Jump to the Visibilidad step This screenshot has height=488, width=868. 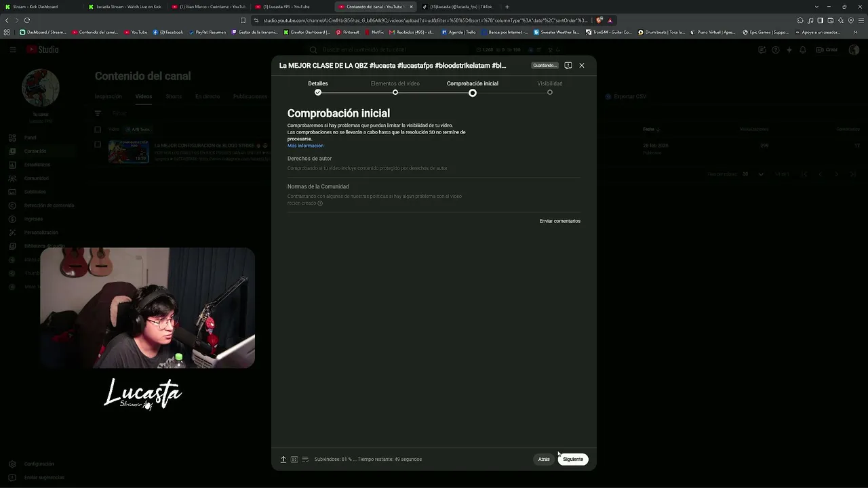(x=550, y=87)
